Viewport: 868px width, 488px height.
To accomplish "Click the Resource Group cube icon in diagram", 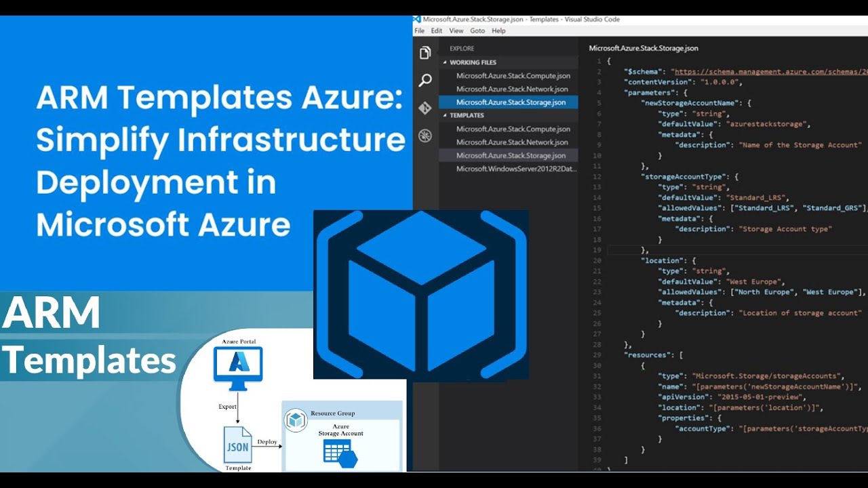I will pyautogui.click(x=296, y=420).
